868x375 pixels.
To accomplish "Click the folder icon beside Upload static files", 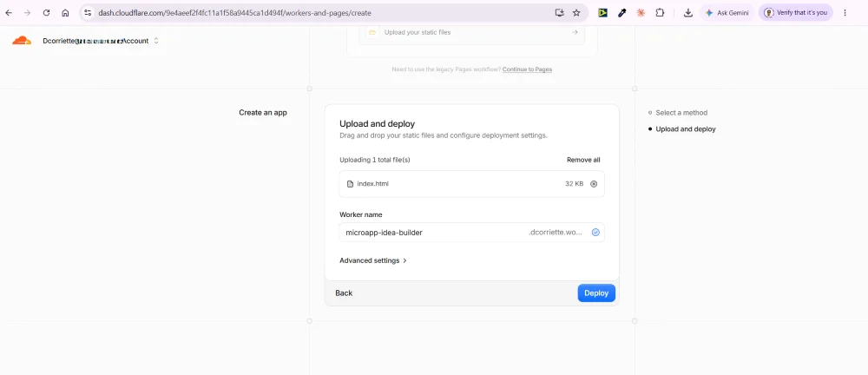I will click(x=372, y=33).
